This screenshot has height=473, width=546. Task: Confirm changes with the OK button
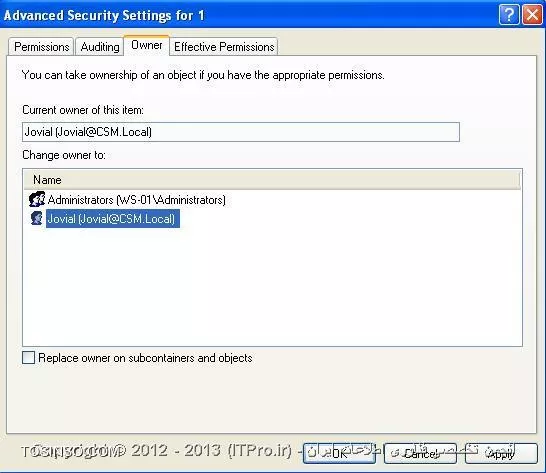339,453
